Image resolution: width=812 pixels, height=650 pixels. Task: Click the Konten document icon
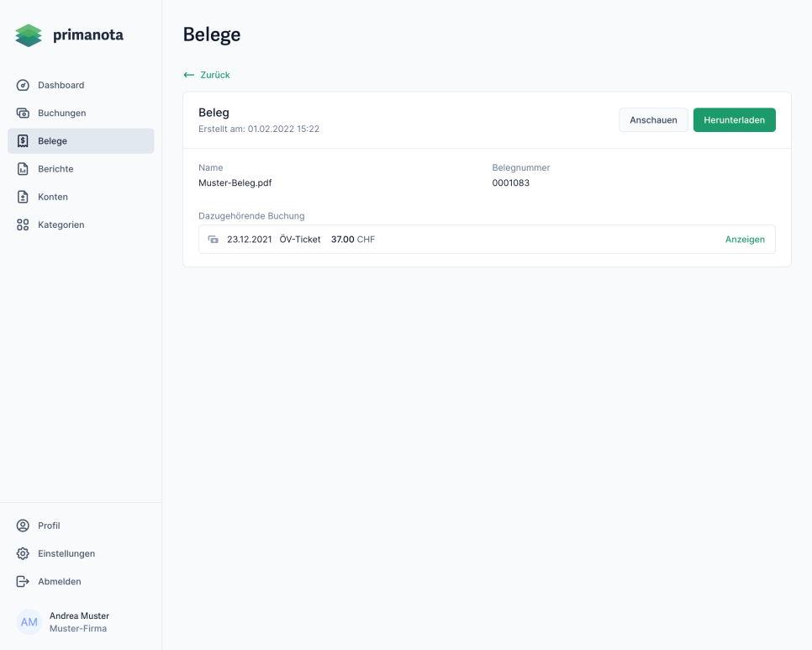(23, 197)
